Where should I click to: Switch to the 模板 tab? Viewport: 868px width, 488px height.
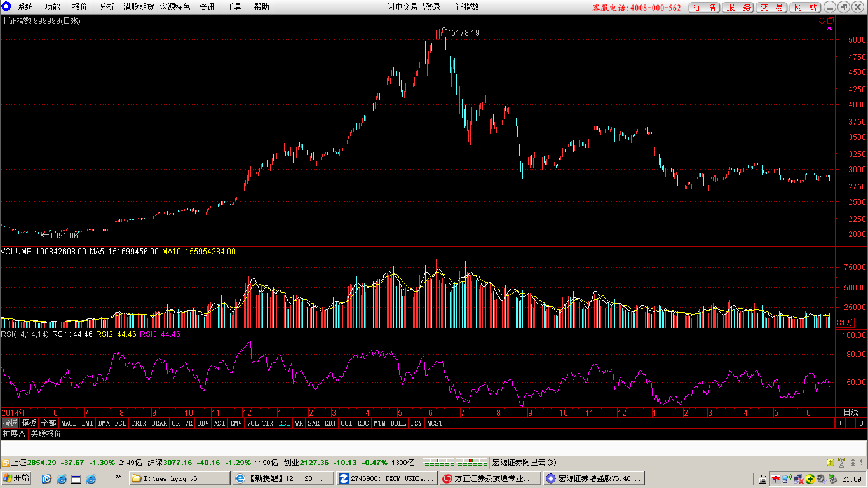[29, 423]
